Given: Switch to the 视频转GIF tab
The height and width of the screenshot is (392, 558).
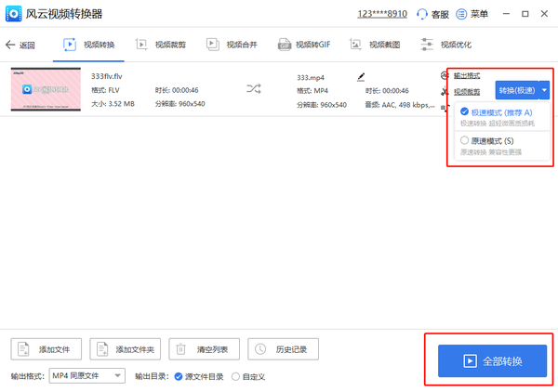Looking at the screenshot, I should [x=304, y=45].
